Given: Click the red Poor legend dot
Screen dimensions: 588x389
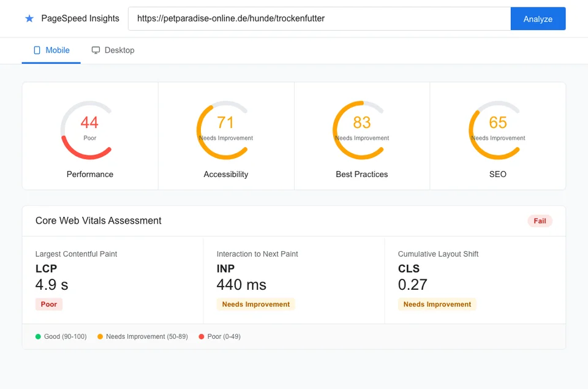Looking at the screenshot, I should pyautogui.click(x=202, y=336).
